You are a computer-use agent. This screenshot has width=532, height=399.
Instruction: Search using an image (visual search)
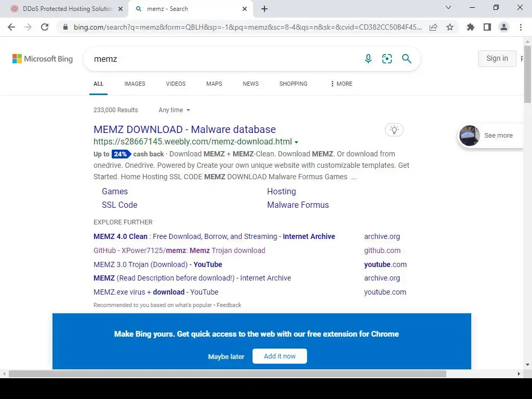click(387, 59)
